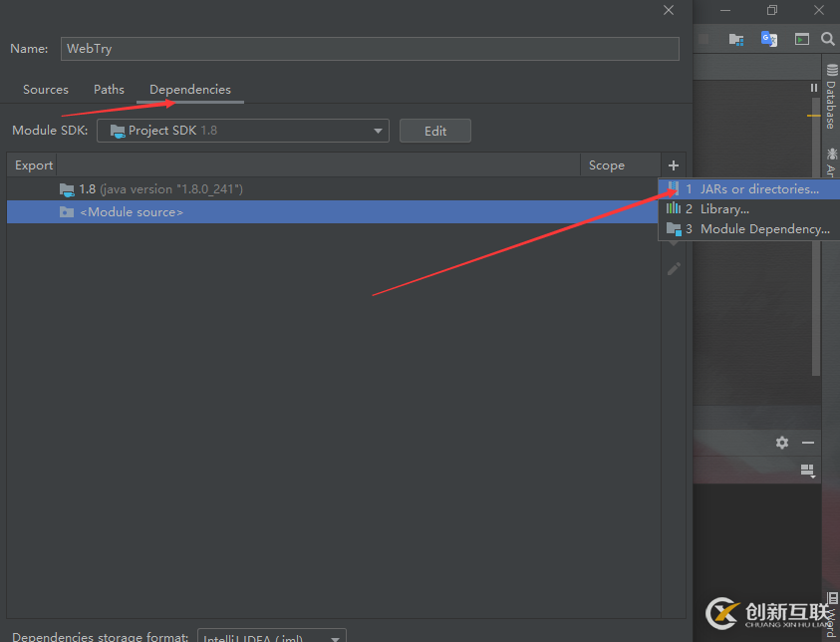
Task: Restore down the IDE main window
Action: [x=772, y=10]
